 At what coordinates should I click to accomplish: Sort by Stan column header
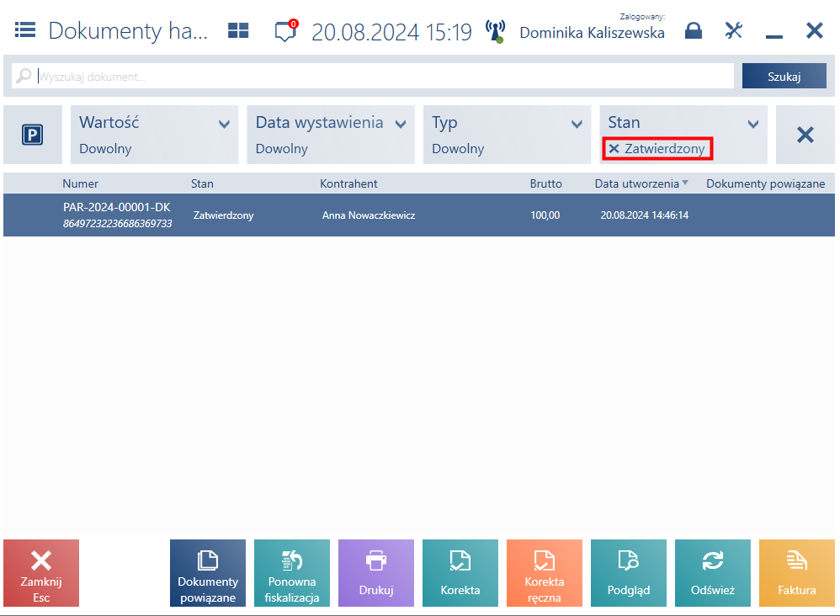202,183
